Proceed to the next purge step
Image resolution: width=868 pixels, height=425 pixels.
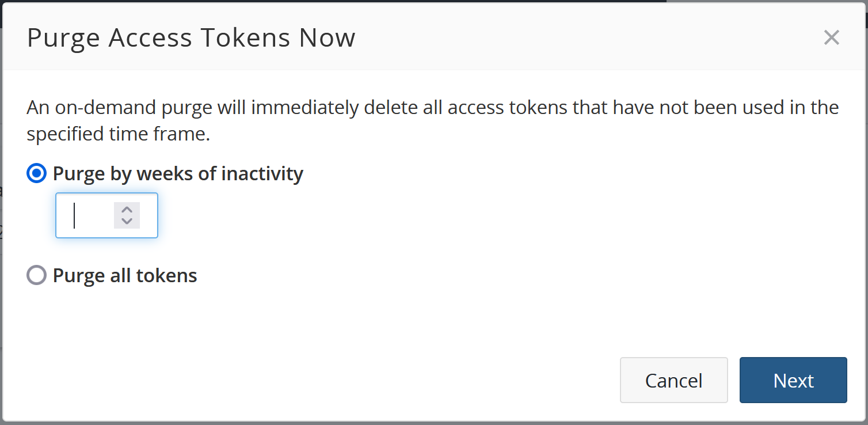point(793,380)
